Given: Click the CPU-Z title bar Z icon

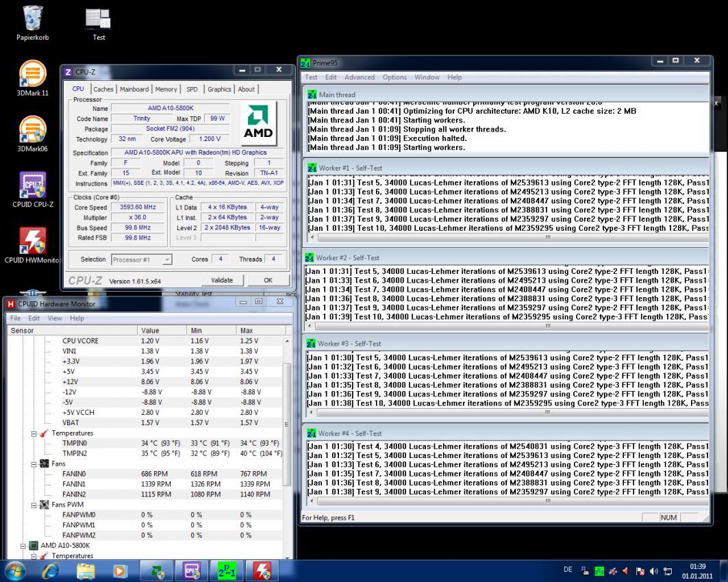Looking at the screenshot, I should coord(68,72).
